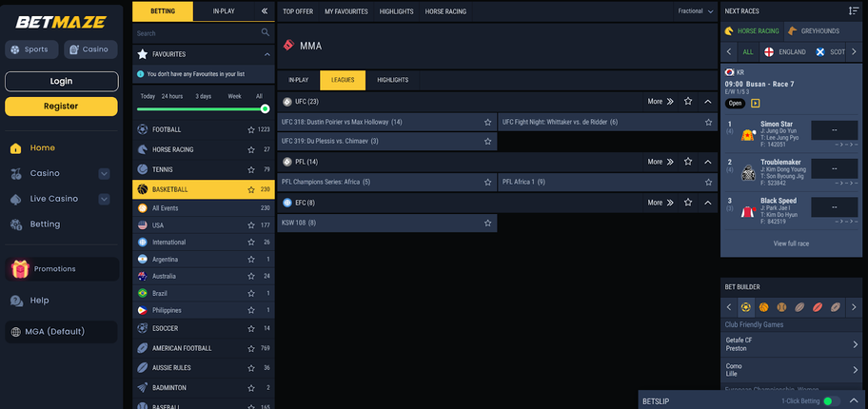Favourite PFL Africa 1 event star
Image resolution: width=868 pixels, height=409 pixels.
pyautogui.click(x=708, y=182)
